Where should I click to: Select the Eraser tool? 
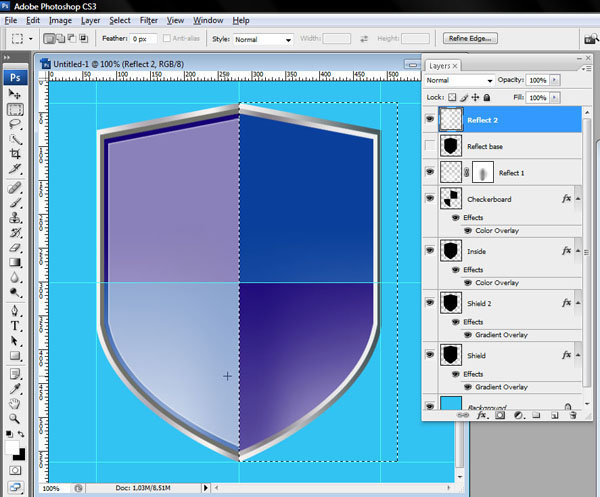(x=15, y=248)
